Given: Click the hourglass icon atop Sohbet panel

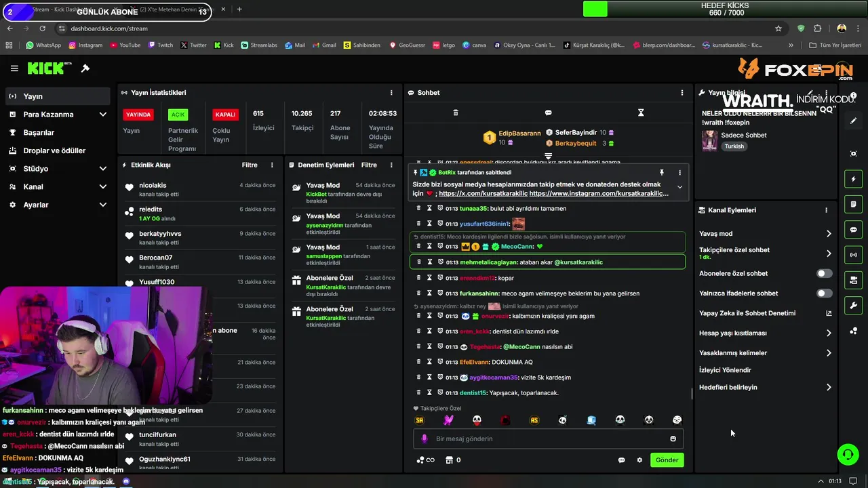Looking at the screenshot, I should pos(641,113).
